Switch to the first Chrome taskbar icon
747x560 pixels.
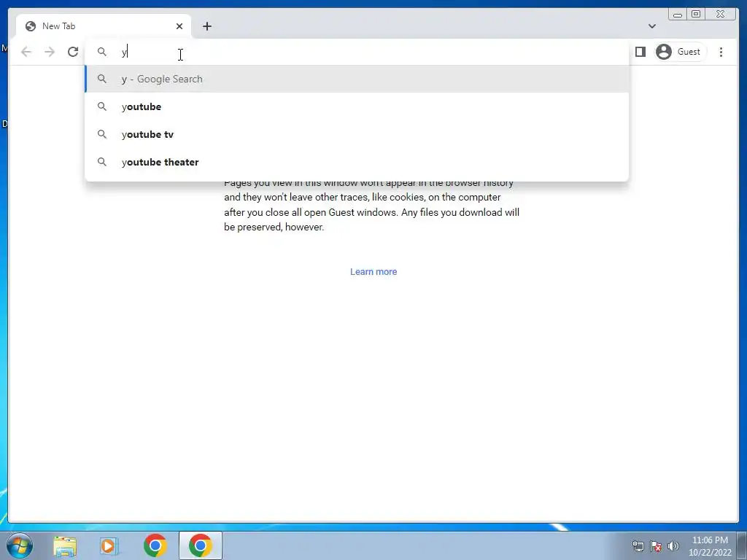pos(155,545)
